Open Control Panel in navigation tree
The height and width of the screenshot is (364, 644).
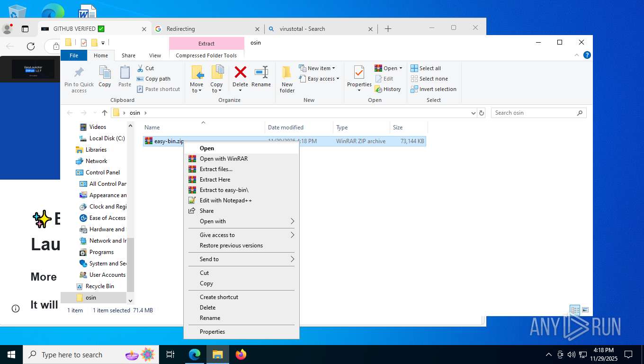[x=98, y=173]
